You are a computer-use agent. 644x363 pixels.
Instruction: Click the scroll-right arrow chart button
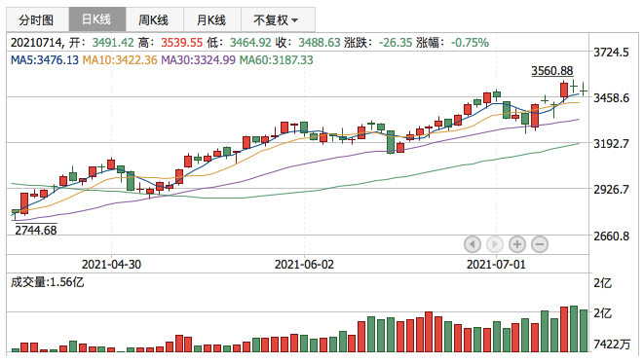click(495, 245)
